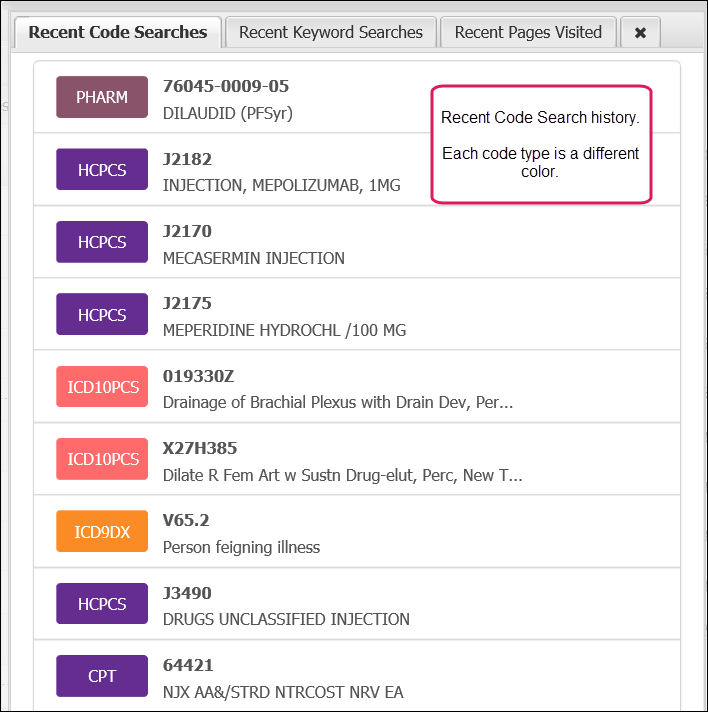Click the HCPCS badge next to J3490

(102, 604)
